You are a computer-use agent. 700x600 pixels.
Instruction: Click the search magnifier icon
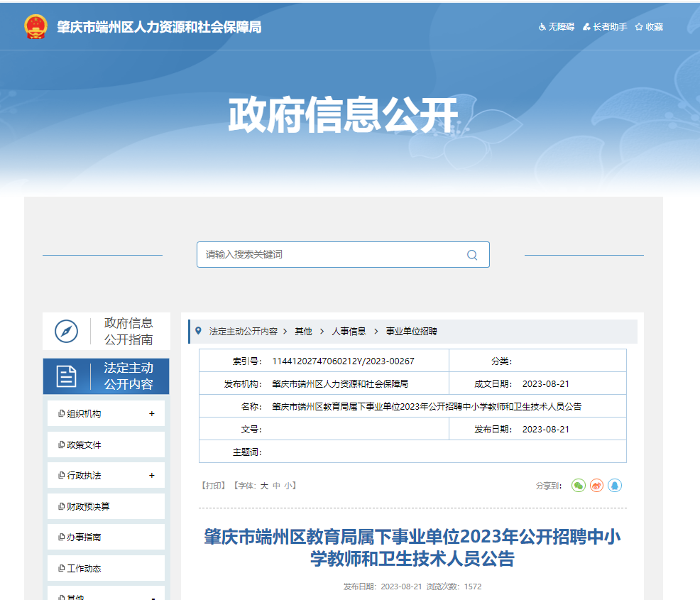472,255
